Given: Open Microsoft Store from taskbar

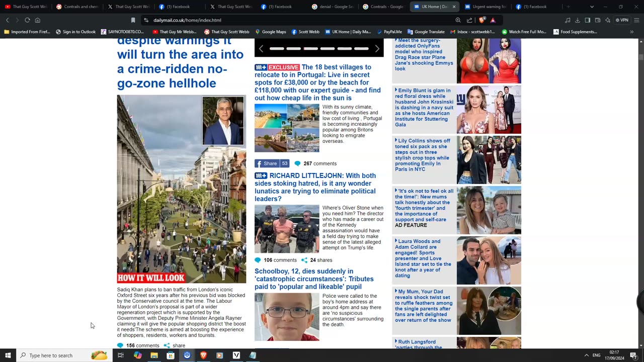Looking at the screenshot, I should [171, 355].
